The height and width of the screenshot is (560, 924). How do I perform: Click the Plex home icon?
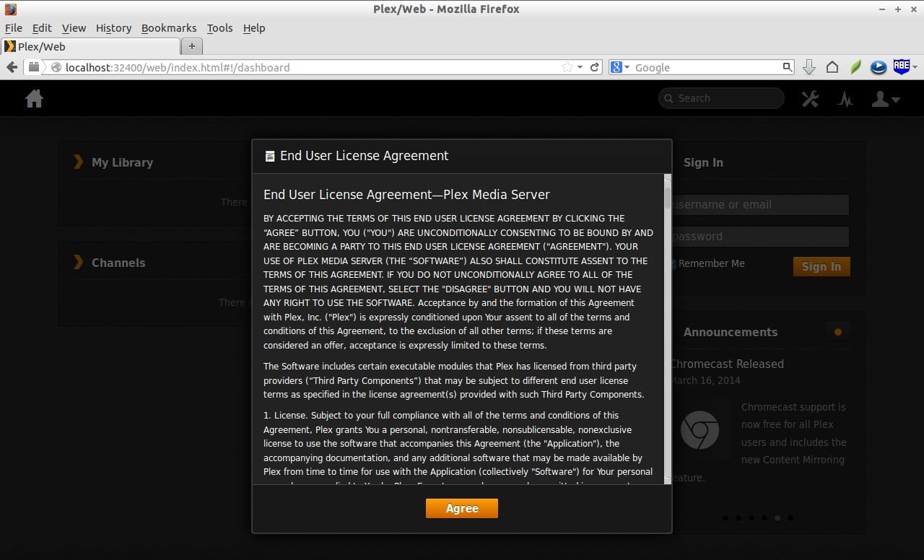click(34, 99)
